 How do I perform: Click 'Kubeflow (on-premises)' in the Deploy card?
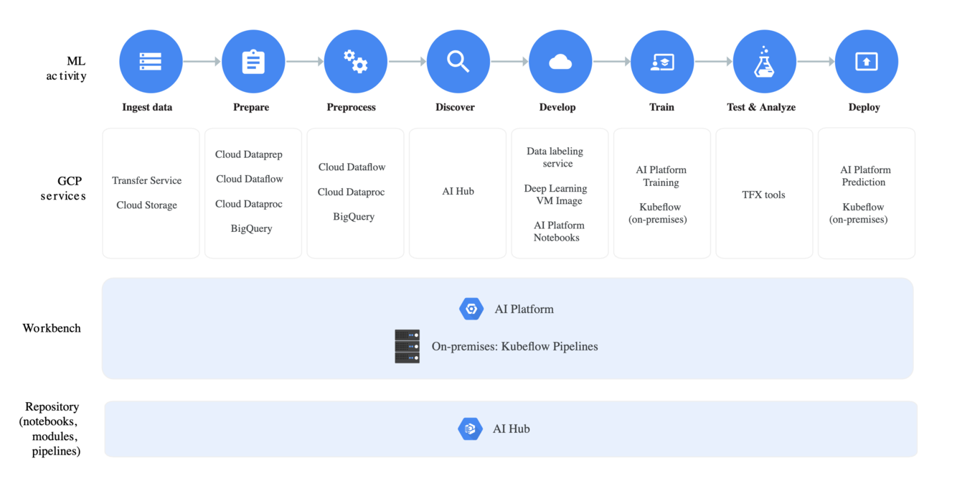click(859, 213)
